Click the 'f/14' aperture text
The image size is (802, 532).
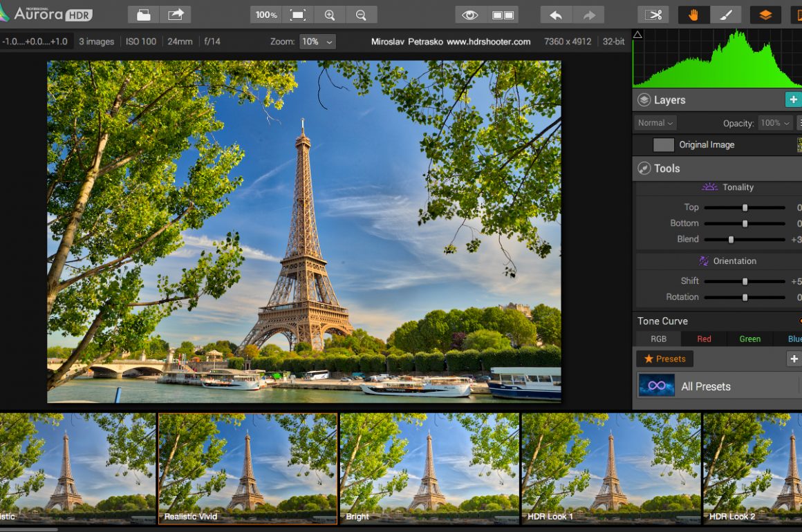pos(212,41)
